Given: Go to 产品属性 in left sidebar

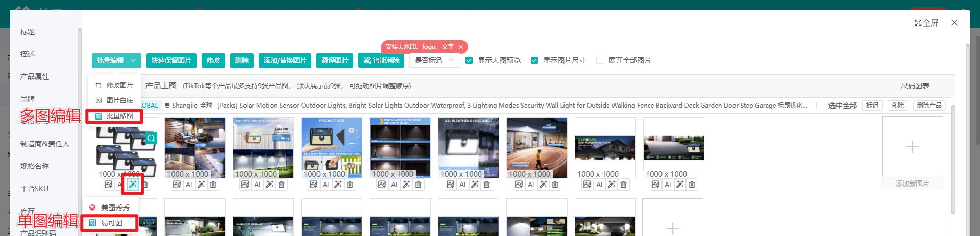Looking at the screenshot, I should [35, 76].
